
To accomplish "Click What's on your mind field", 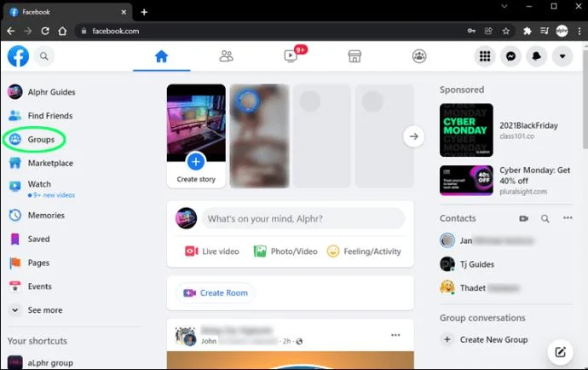I will point(303,219).
